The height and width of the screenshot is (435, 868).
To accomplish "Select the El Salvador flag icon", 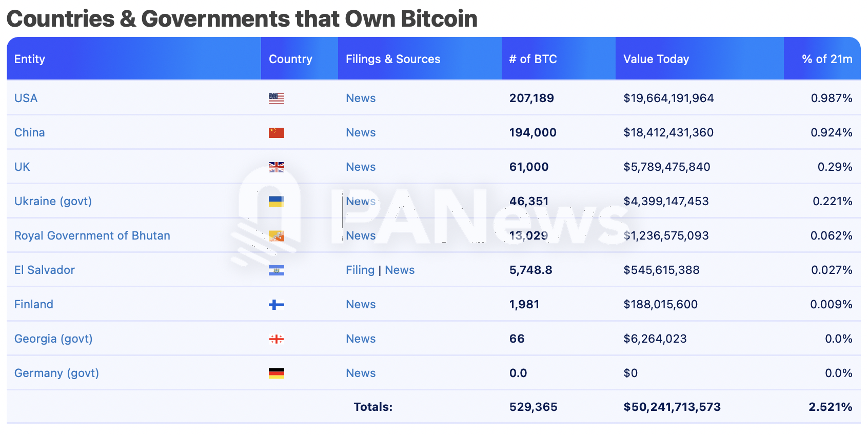I will [276, 270].
